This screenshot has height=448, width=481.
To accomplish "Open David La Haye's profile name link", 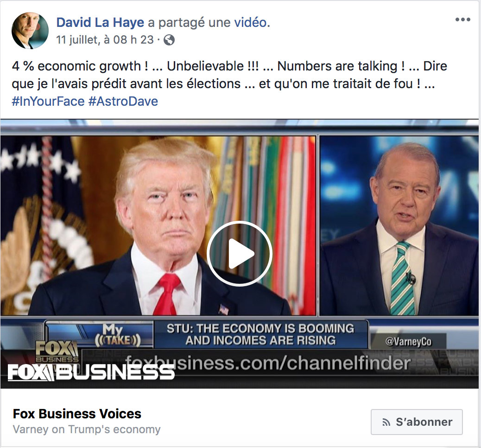I will click(100, 22).
